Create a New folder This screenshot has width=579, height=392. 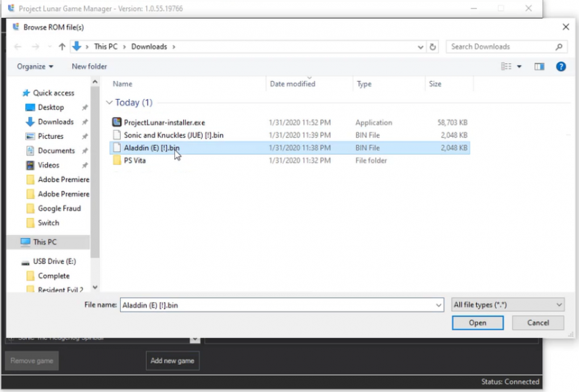tap(89, 67)
